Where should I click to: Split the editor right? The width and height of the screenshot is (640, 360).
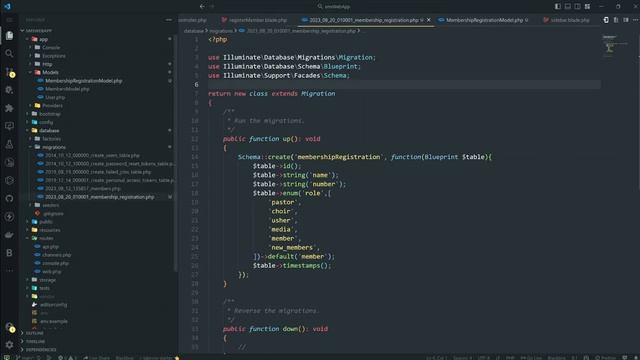pos(626,20)
